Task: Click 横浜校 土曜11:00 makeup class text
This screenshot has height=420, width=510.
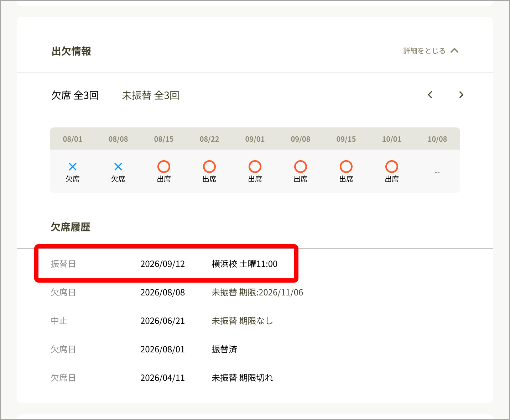Action: pos(245,264)
